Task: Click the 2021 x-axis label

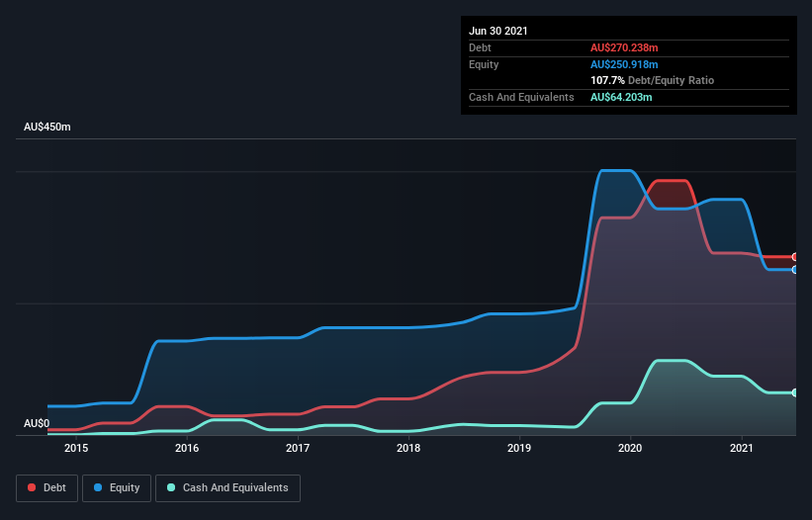Action: click(x=741, y=448)
